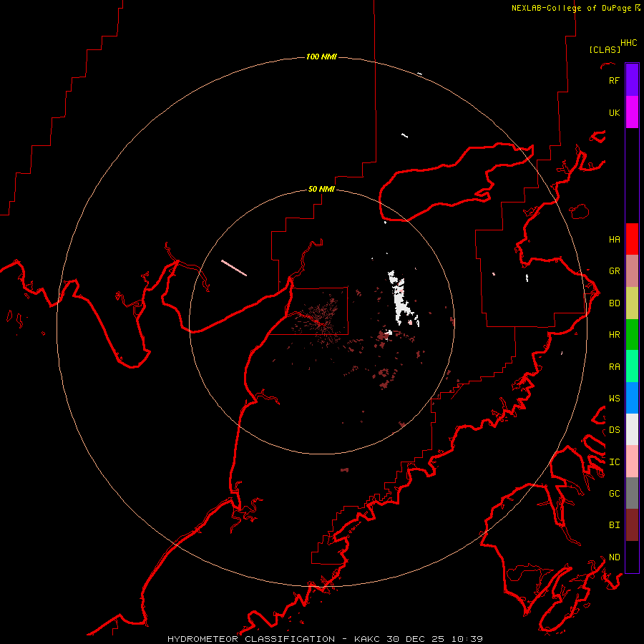This screenshot has width=644, height=644.
Task: Click the RA legend label
Action: coord(614,367)
